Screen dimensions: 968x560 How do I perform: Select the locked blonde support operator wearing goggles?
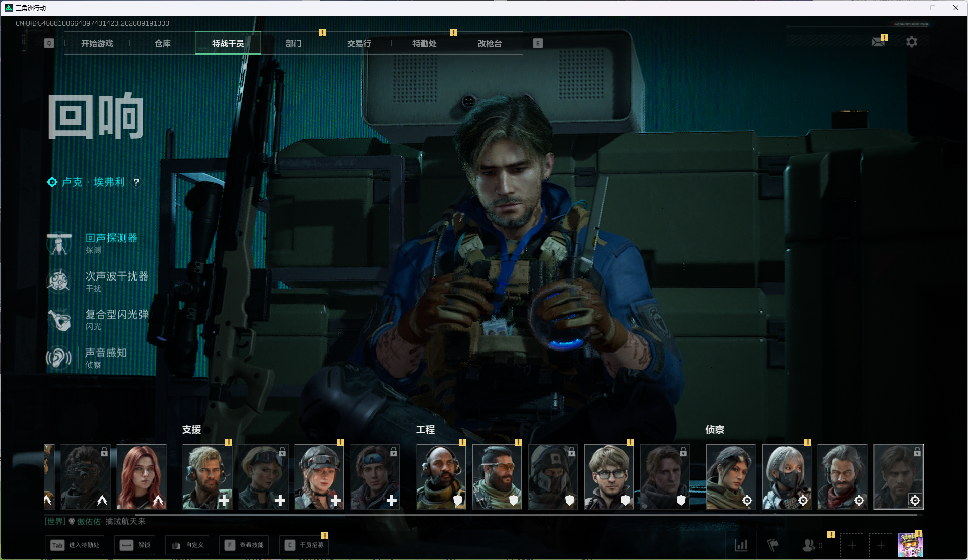(263, 476)
